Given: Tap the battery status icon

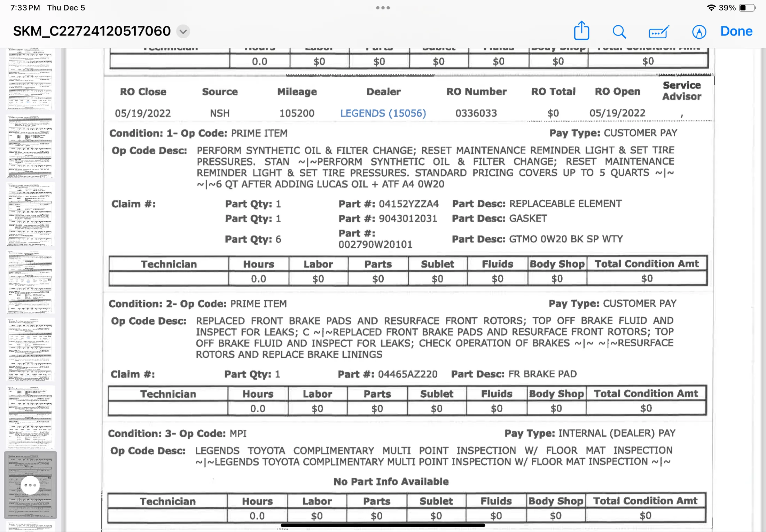Looking at the screenshot, I should [x=747, y=8].
